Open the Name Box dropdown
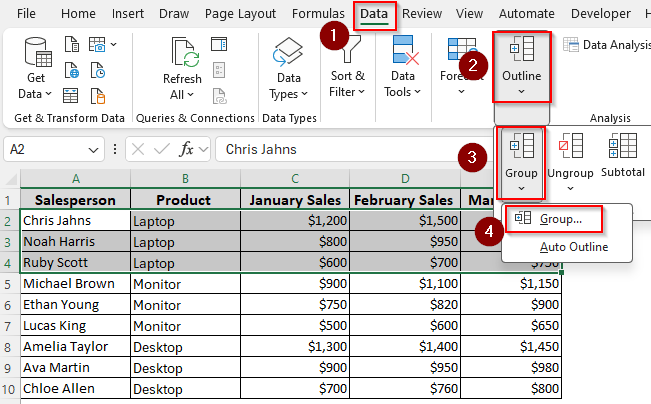 pyautogui.click(x=94, y=149)
